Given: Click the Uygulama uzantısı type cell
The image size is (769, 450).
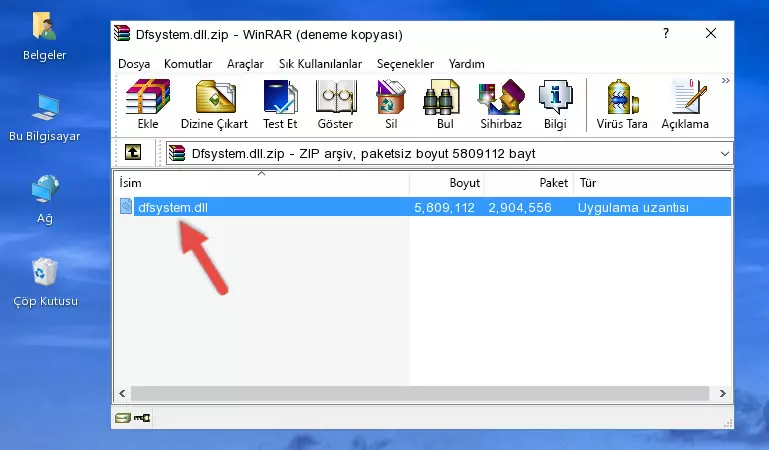Looking at the screenshot, I should point(633,207).
